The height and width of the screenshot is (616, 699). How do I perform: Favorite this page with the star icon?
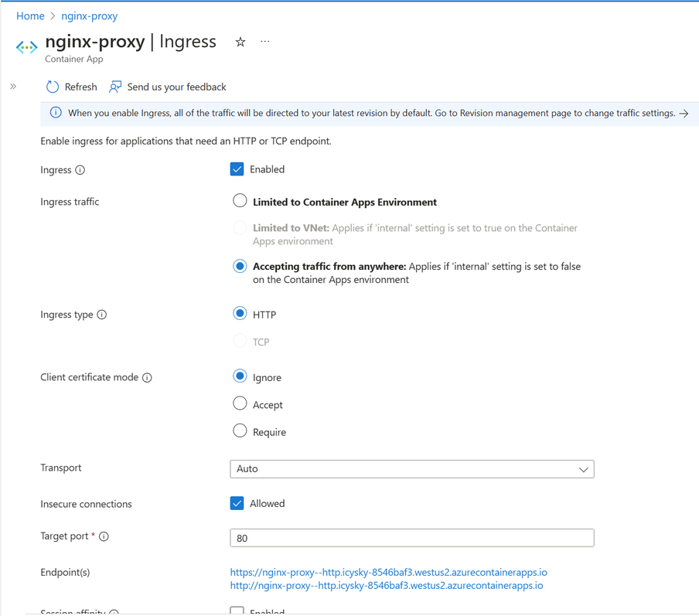(x=240, y=42)
